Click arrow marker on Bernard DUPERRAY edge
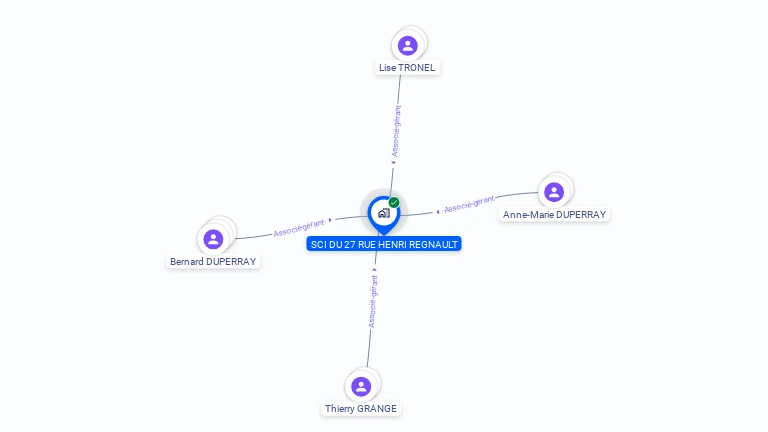The width and height of the screenshot is (768, 432). coord(330,220)
